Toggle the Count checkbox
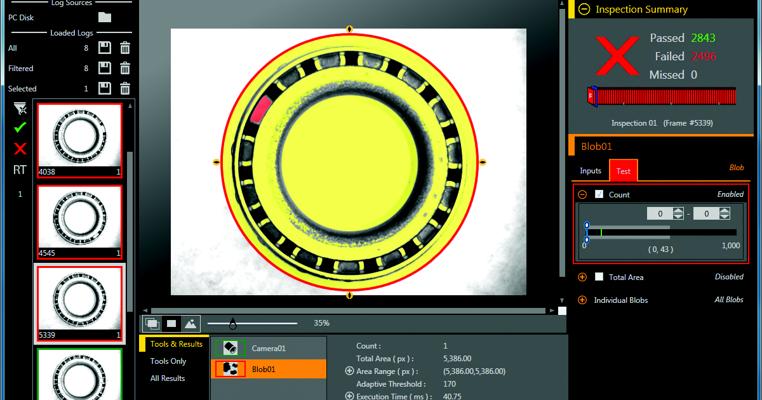 point(599,194)
